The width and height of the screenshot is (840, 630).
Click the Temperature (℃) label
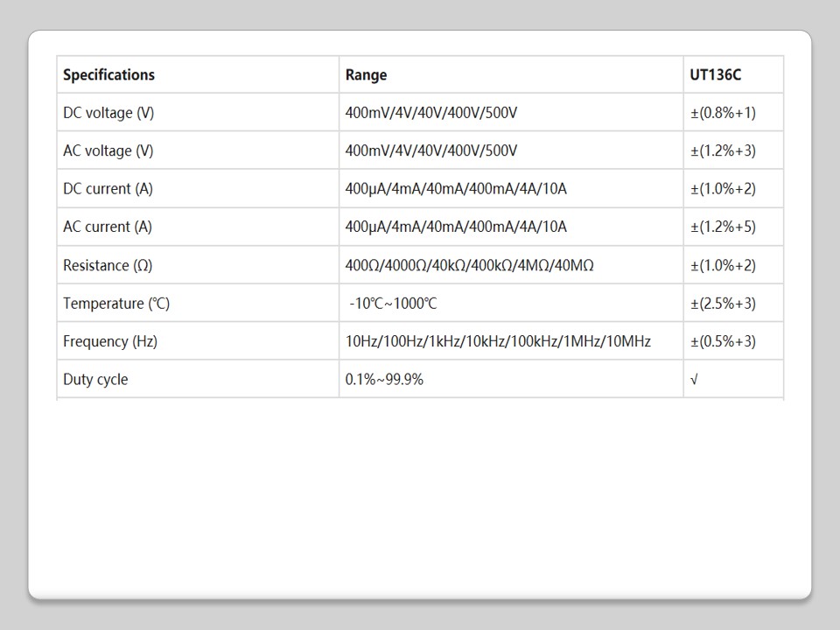click(x=116, y=304)
